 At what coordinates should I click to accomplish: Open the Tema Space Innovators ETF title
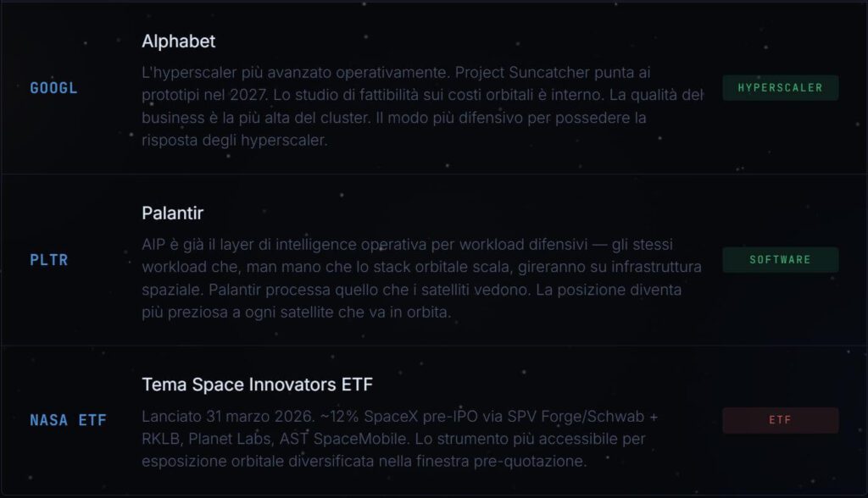[x=258, y=385]
